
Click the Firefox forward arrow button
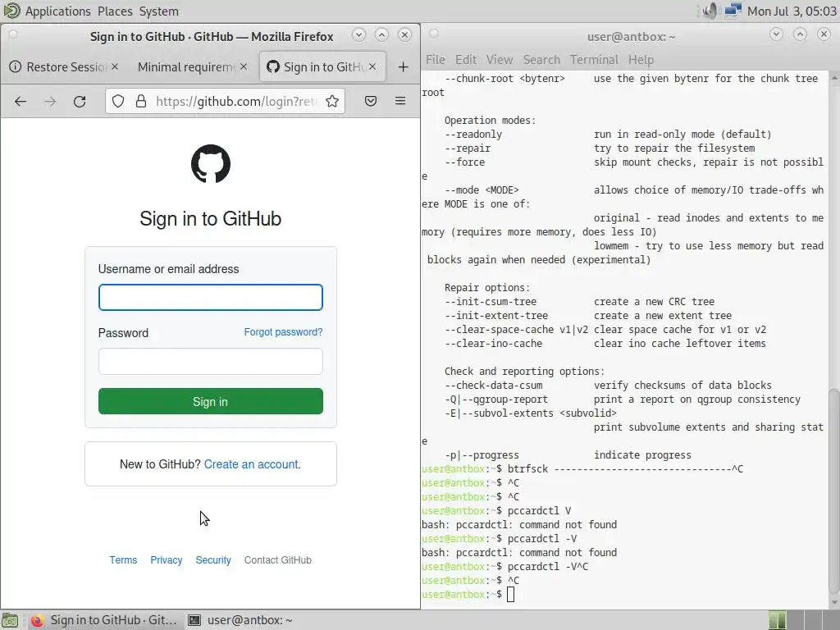click(50, 101)
